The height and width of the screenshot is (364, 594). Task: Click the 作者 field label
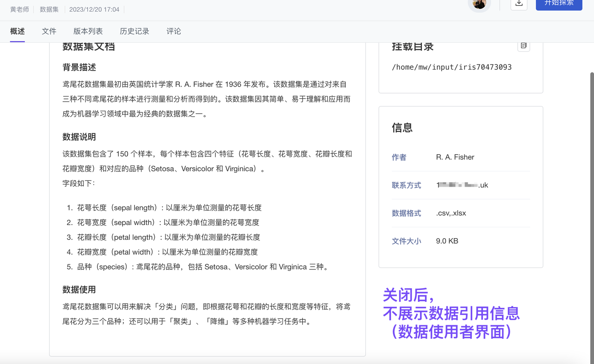399,157
